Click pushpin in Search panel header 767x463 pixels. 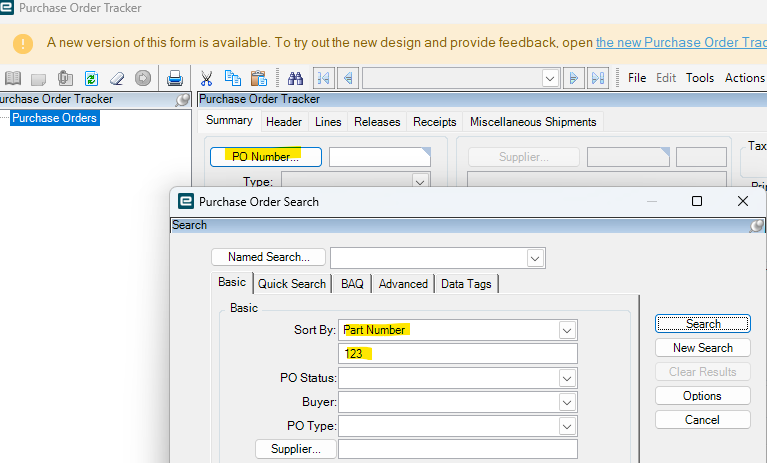[757, 225]
